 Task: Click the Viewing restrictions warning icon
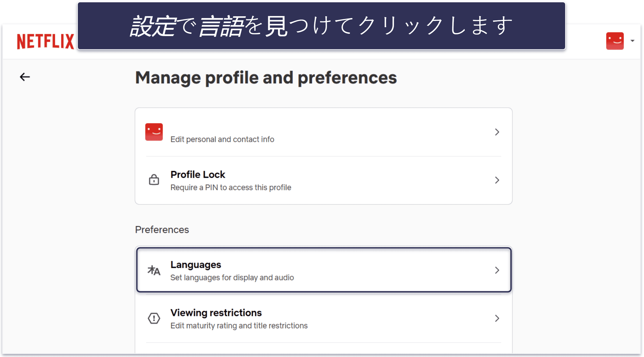(154, 318)
